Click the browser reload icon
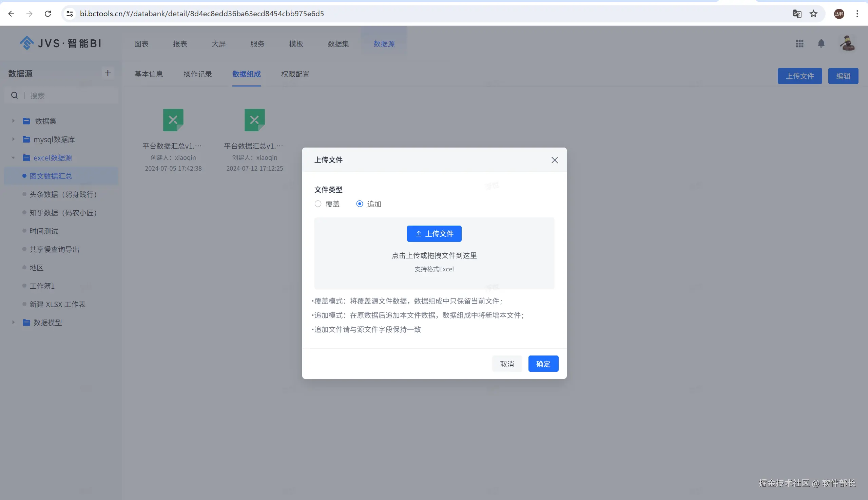868x500 pixels. [x=48, y=14]
